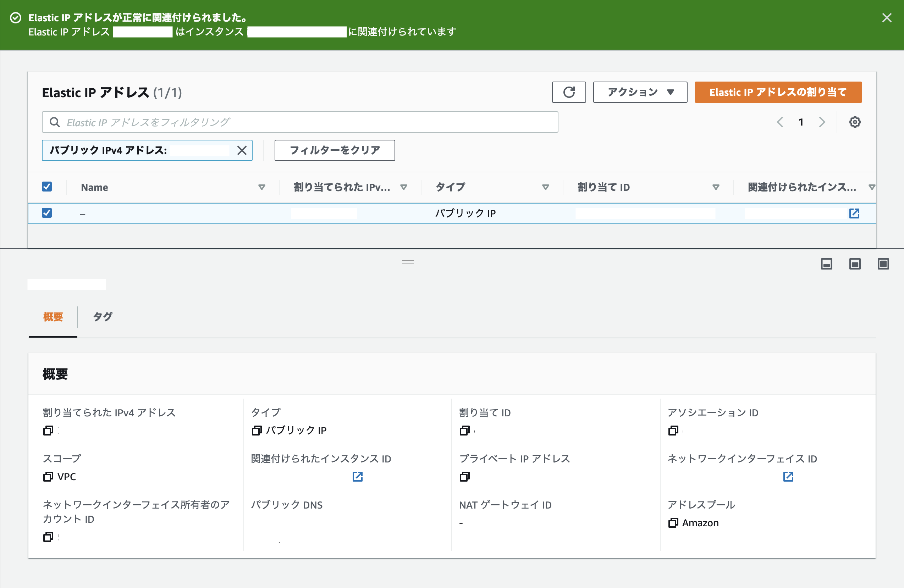Click フィルターをクリア button
Image resolution: width=904 pixels, height=588 pixels.
click(x=335, y=150)
